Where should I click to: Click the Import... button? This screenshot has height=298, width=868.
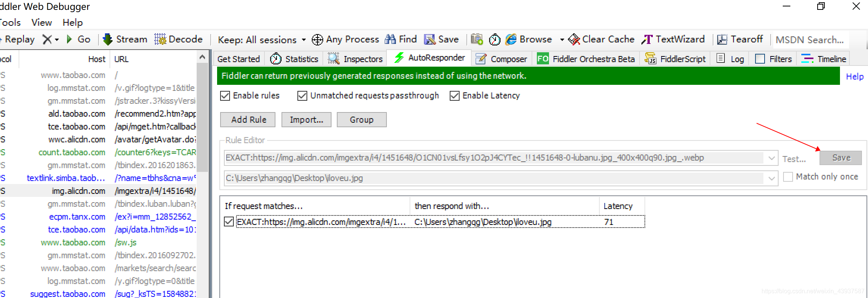(307, 120)
